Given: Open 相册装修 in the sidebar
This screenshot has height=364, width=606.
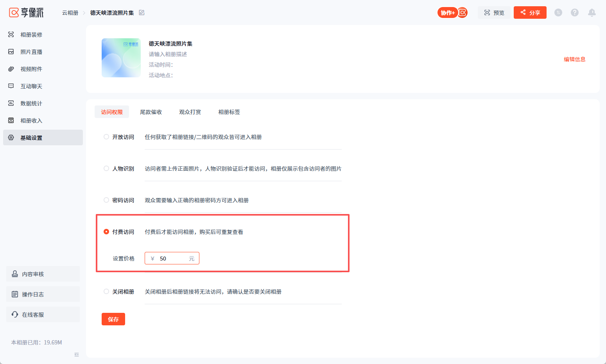Looking at the screenshot, I should coord(31,35).
